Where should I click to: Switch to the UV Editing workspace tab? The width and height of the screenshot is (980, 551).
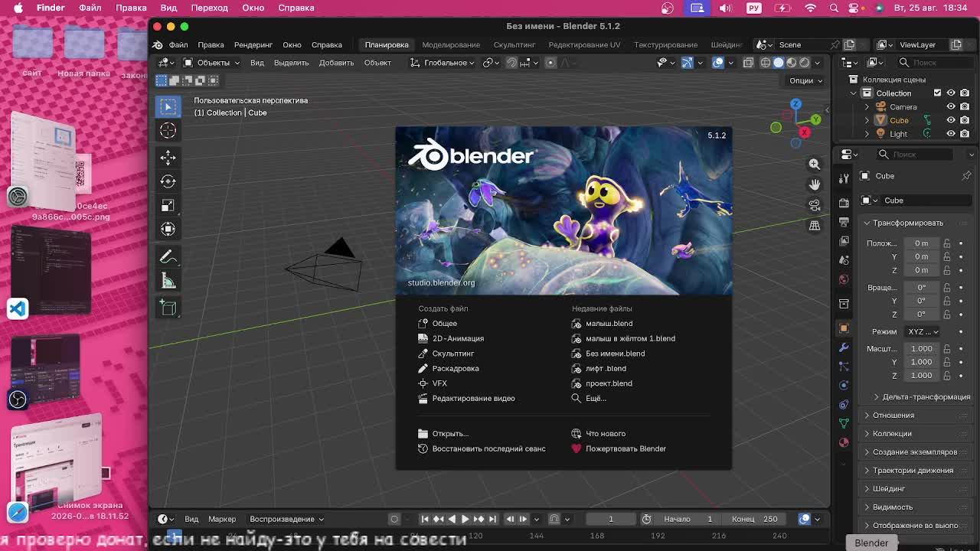click(584, 44)
